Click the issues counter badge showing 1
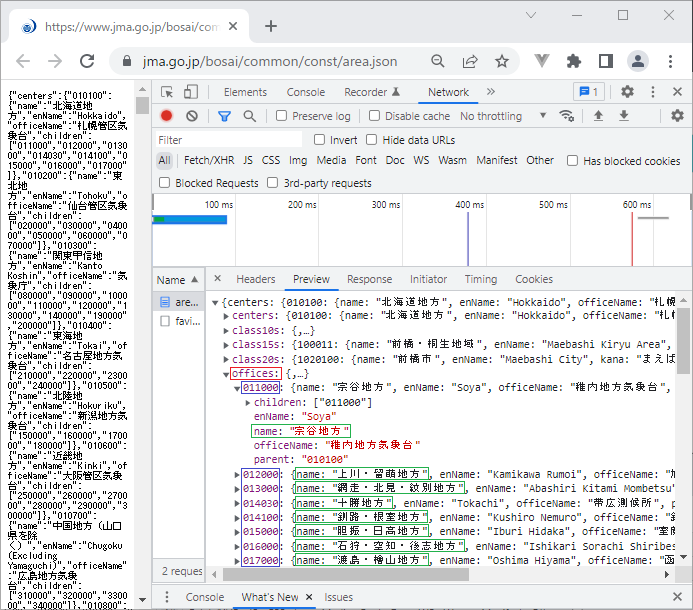The image size is (693, 610). click(589, 92)
